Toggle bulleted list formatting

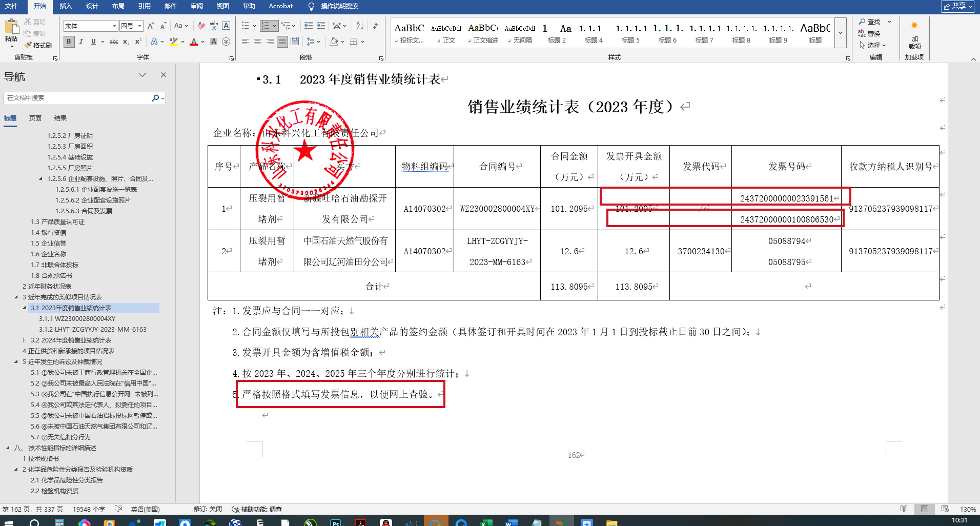246,26
